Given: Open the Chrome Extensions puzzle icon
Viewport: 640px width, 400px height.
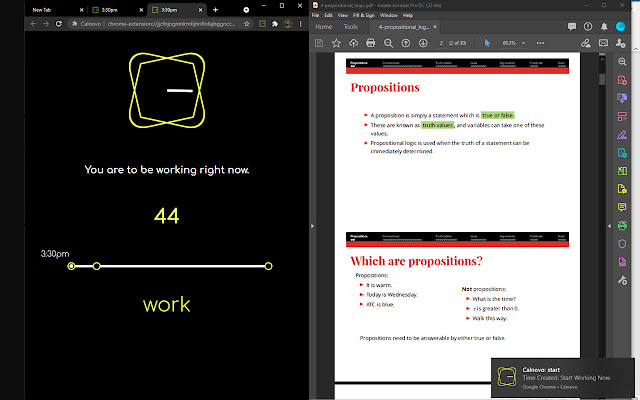Looking at the screenshot, I should (x=276, y=23).
